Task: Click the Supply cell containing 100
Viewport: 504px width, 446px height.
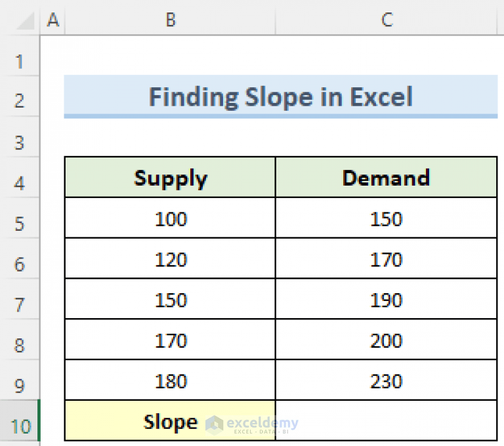Action: 170,218
